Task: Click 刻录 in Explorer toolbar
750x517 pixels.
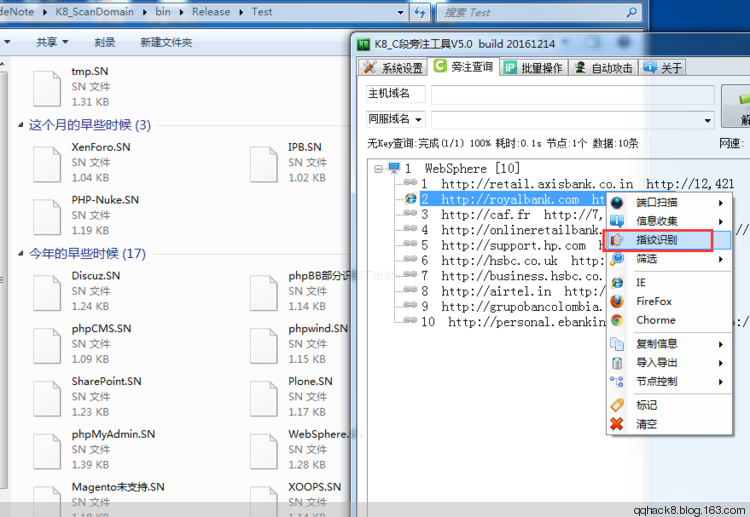Action: point(105,42)
